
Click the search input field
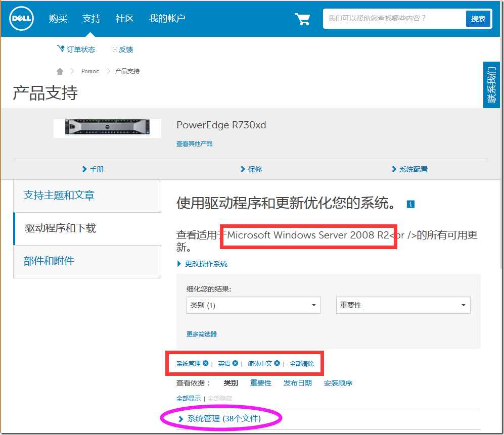[x=394, y=19]
